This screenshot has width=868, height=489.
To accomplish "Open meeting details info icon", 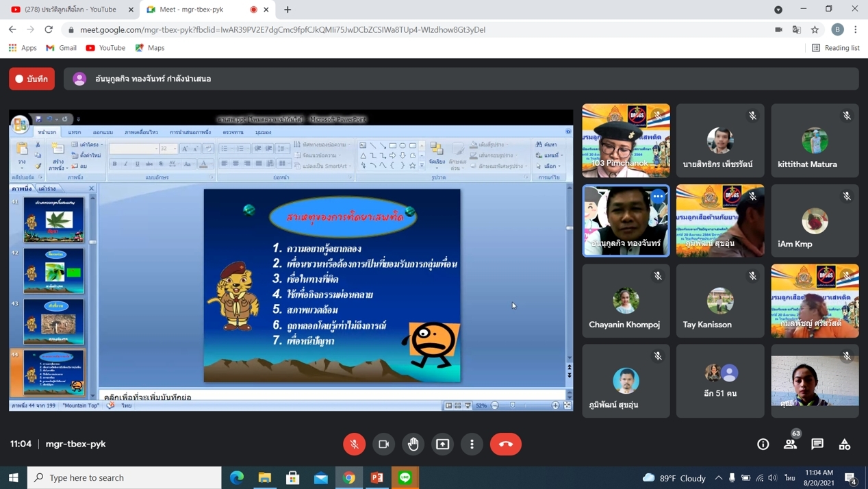I will click(x=763, y=444).
